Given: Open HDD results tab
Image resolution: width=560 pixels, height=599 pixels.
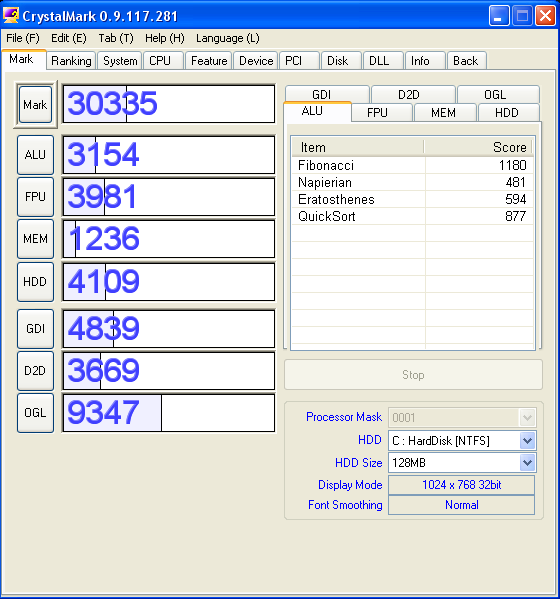Looking at the screenshot, I should point(509,113).
